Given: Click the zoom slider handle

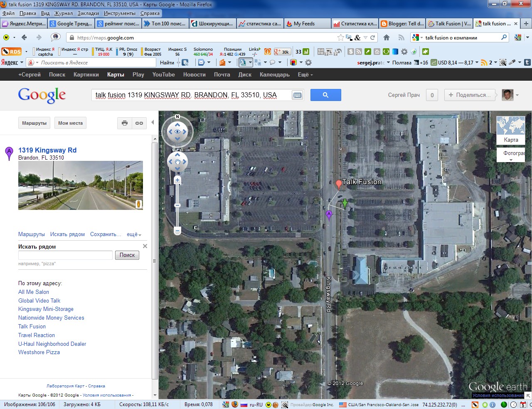Looking at the screenshot, I should 177,205.
